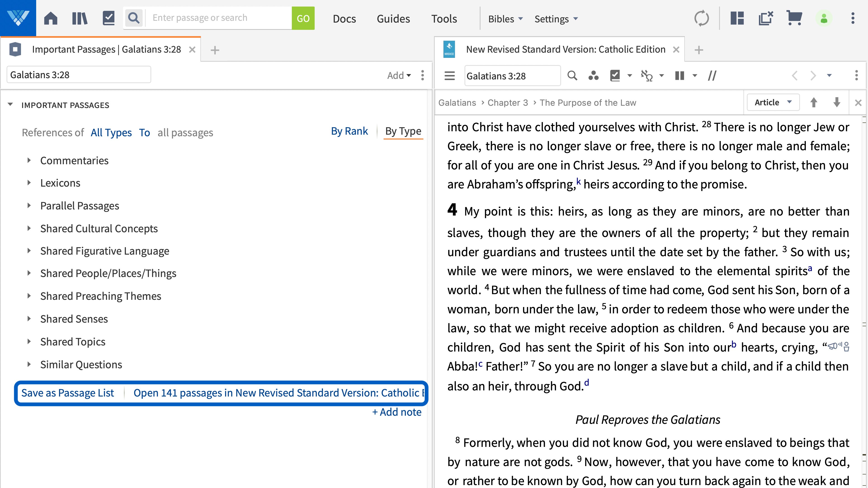Open the Bible panel contents hamburger menu
The height and width of the screenshot is (488, 868).
point(450,76)
